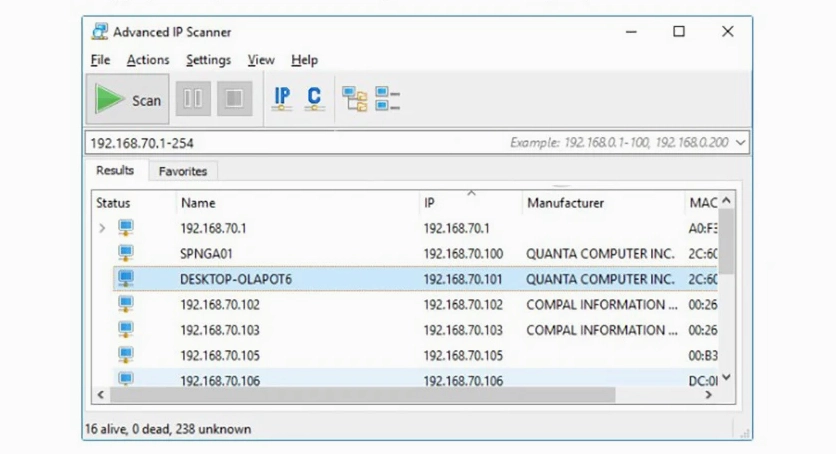This screenshot has height=454, width=836.
Task: Click the C subnet class toolbar icon
Action: [314, 98]
